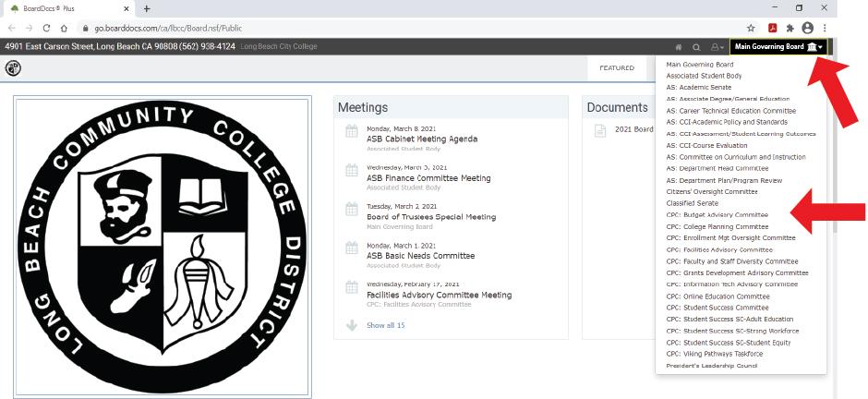The width and height of the screenshot is (868, 399).
Task: Open the user login dropdown icon
Action: click(x=717, y=47)
